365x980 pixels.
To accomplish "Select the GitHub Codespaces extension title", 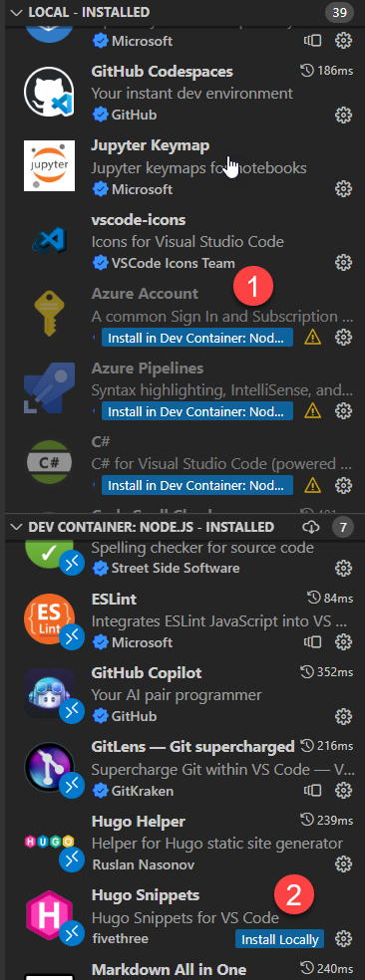I will (x=163, y=72).
